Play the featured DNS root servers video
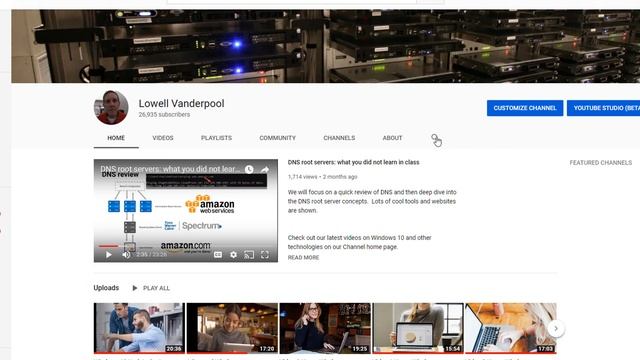This screenshot has height=360, width=640. pos(109,255)
